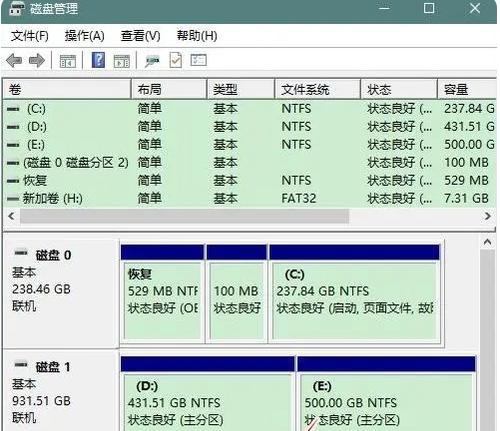This screenshot has width=500, height=431.
Task: Sort by the 卷 column header
Action: (67, 89)
